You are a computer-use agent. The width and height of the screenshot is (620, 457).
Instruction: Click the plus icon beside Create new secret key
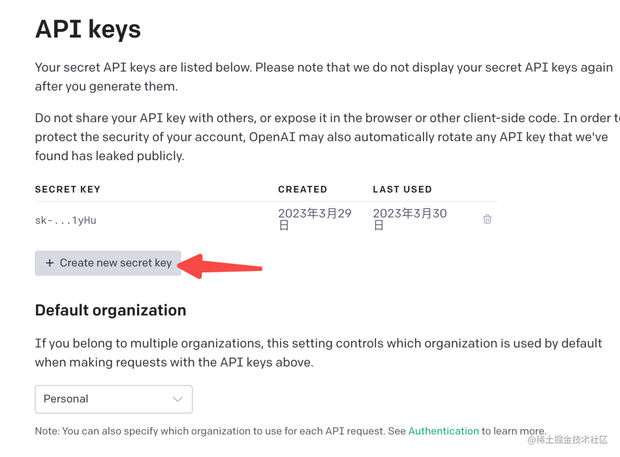(x=49, y=263)
